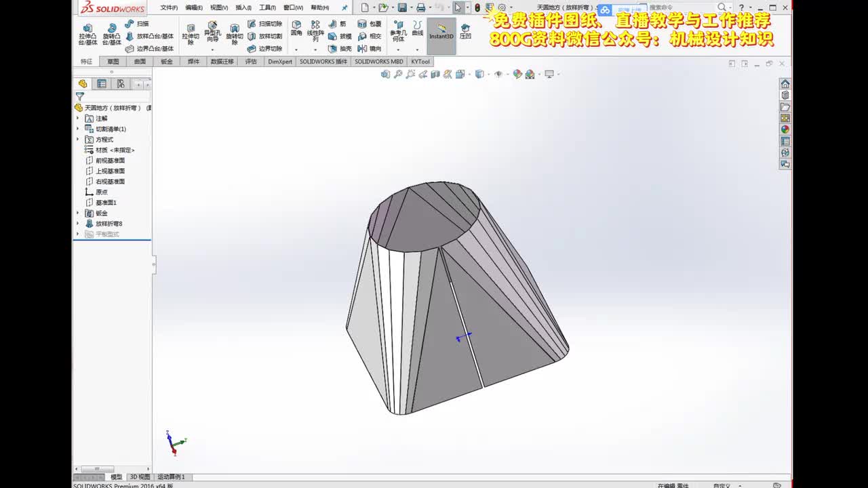The width and height of the screenshot is (868, 488).
Task: Choose the 放样凸台/基体 loft feature
Action: [150, 36]
